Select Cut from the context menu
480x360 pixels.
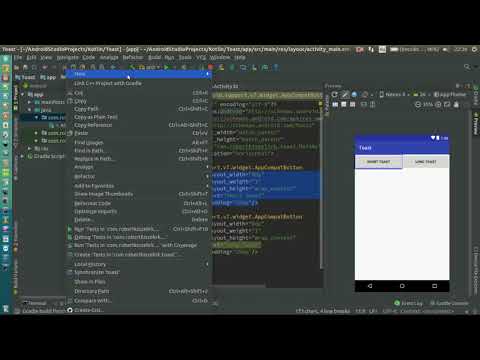(x=138, y=93)
